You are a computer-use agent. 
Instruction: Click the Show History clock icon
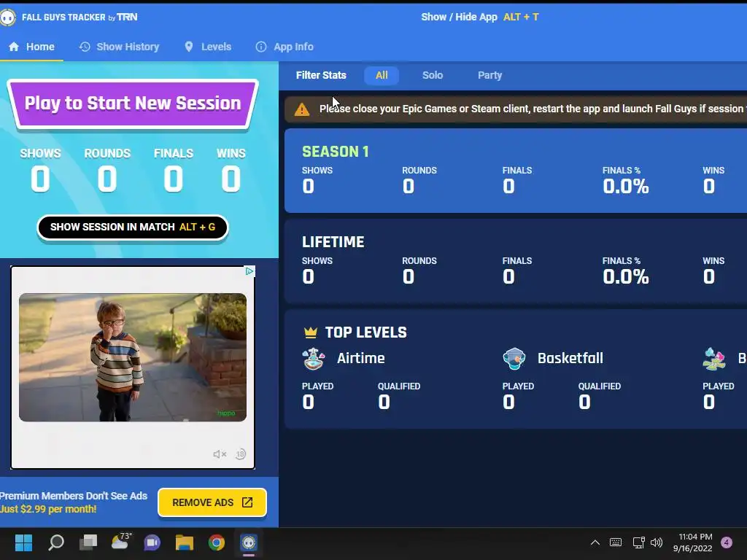pos(85,47)
